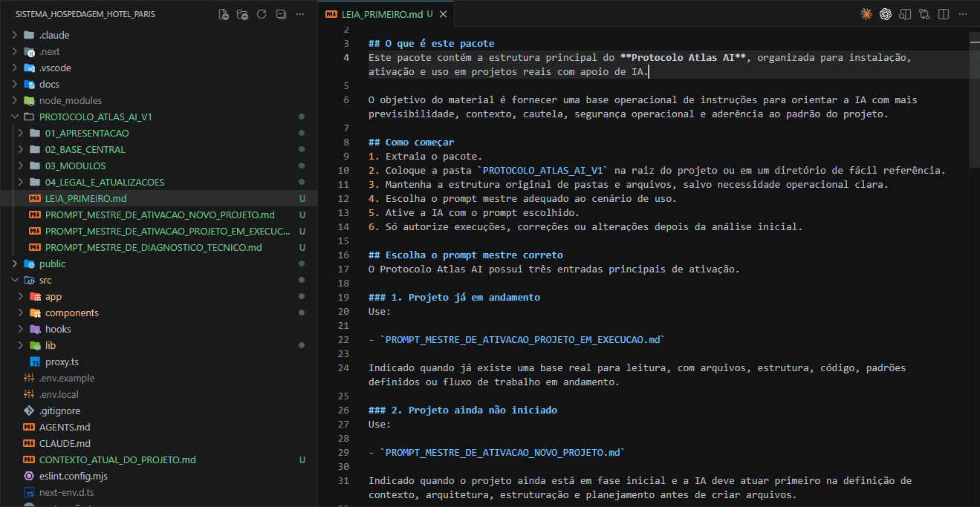The width and height of the screenshot is (980, 507).
Task: Click the folder icon of node_modules
Action: point(29,100)
